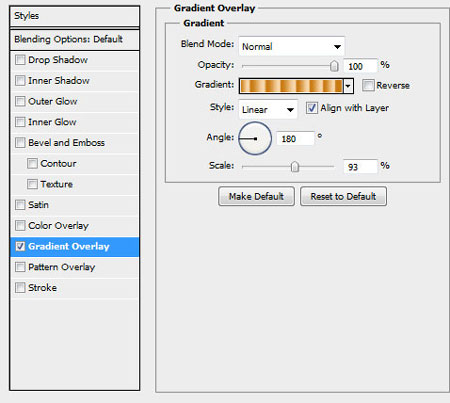Image resolution: width=450 pixels, height=403 pixels.
Task: Select the Color Overlay row
Action: 75,226
